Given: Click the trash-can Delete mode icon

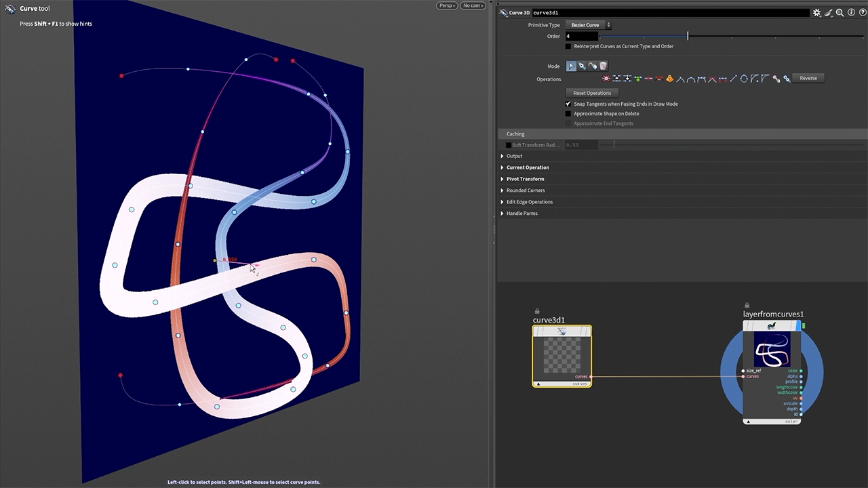Looking at the screenshot, I should pyautogui.click(x=604, y=66).
